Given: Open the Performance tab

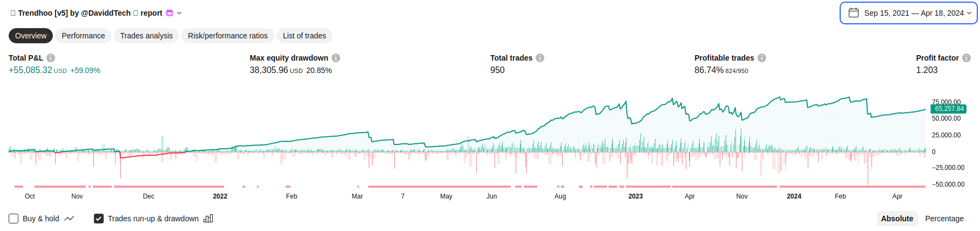Looking at the screenshot, I should 83,36.
